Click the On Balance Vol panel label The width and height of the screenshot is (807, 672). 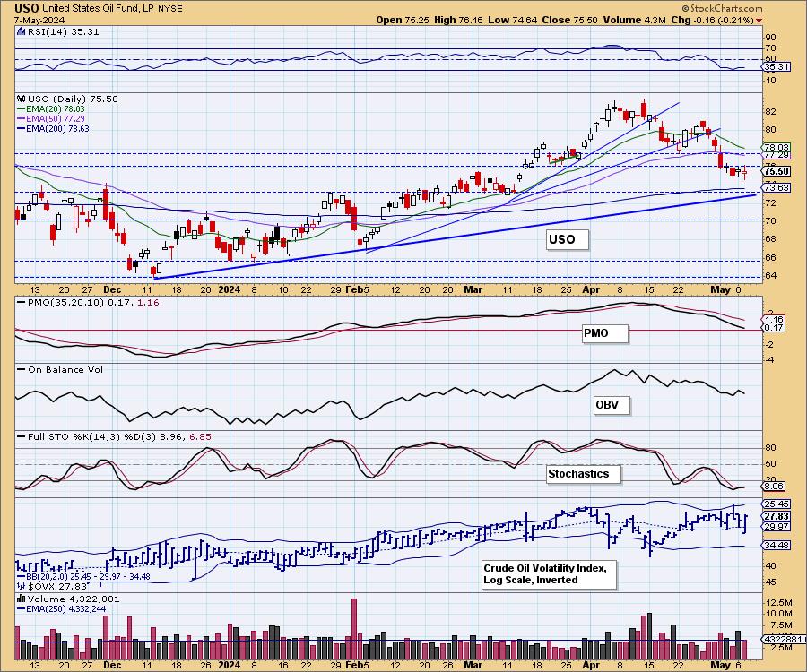(x=65, y=369)
